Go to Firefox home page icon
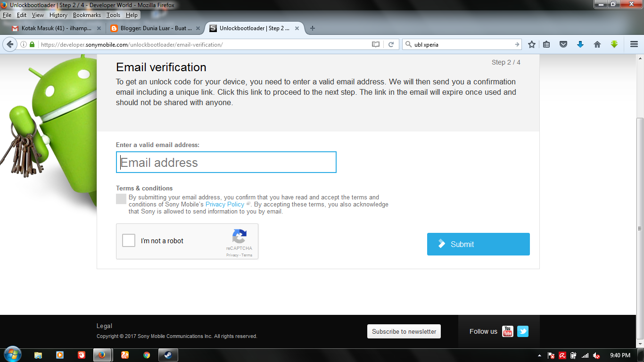Viewport: 644px width, 362px height. click(x=597, y=44)
